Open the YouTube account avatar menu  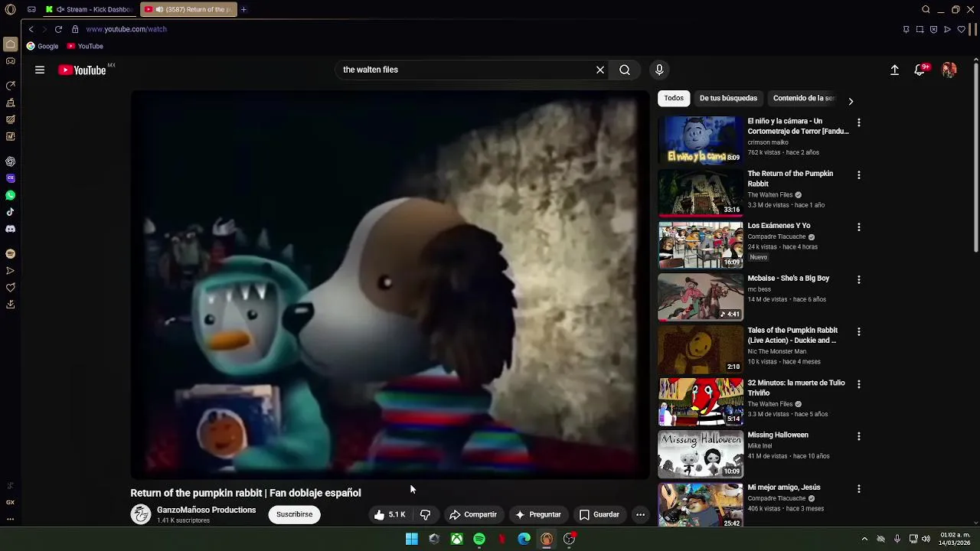[x=949, y=70]
